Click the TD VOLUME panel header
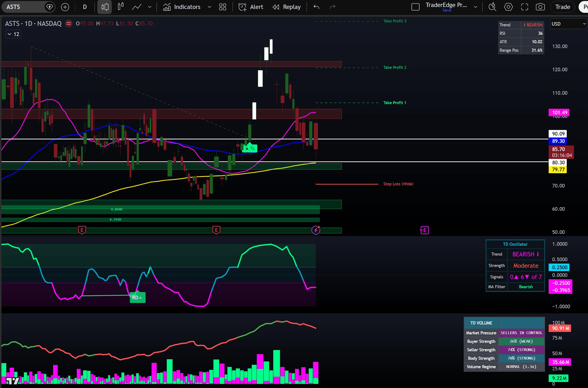The height and width of the screenshot is (388, 588). click(x=481, y=323)
